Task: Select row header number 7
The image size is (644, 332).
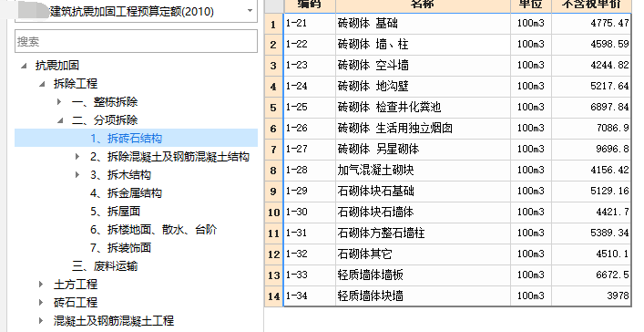Action: click(273, 150)
